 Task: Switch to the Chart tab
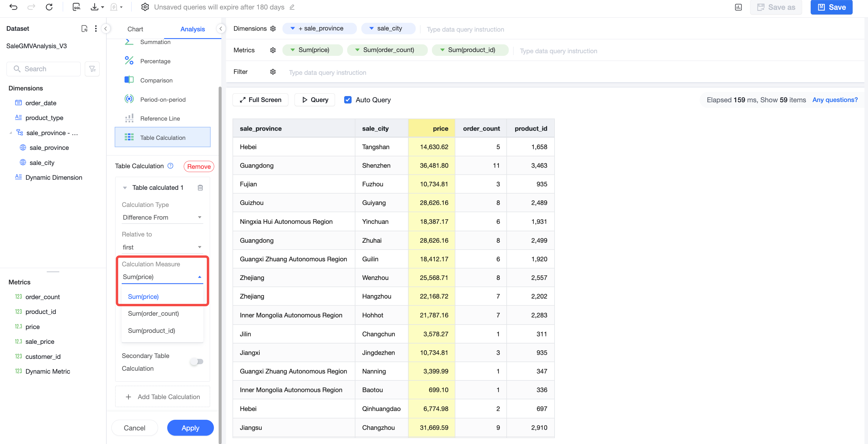(x=135, y=29)
